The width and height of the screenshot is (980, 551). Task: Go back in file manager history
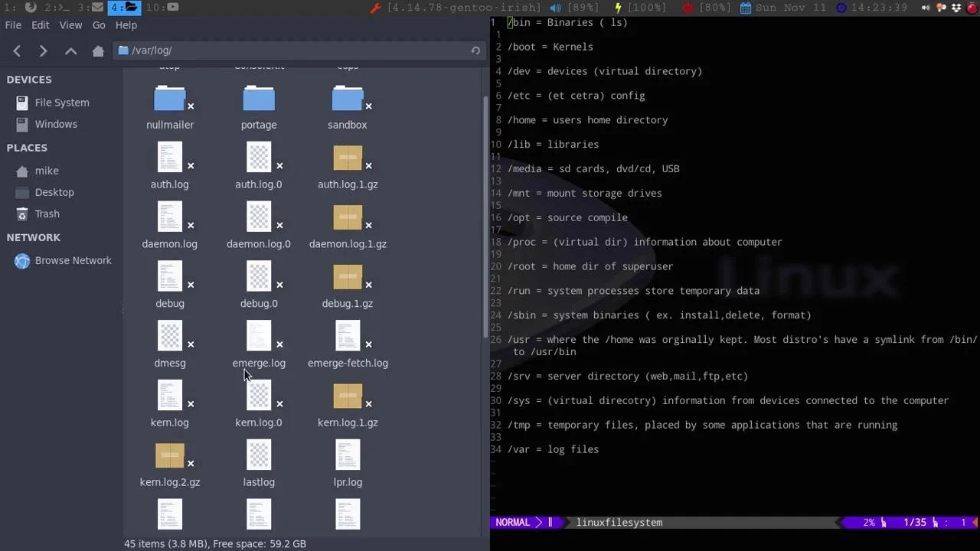pos(17,51)
